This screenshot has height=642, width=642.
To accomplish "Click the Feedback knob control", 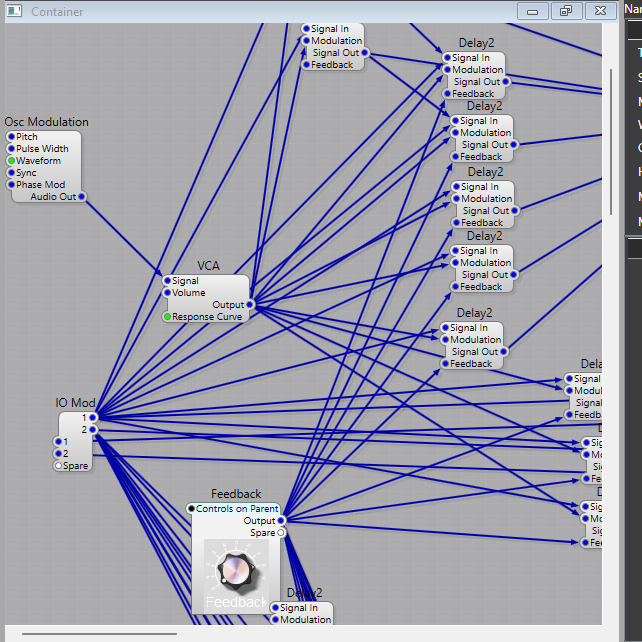I will click(236, 572).
